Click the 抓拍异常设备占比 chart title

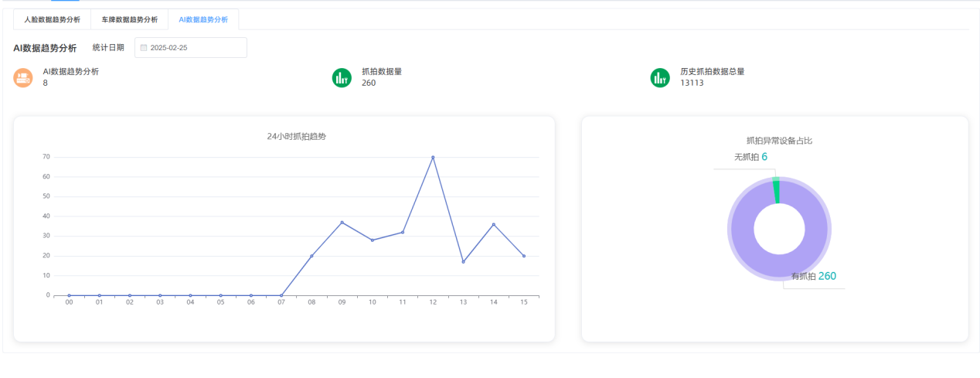779,141
